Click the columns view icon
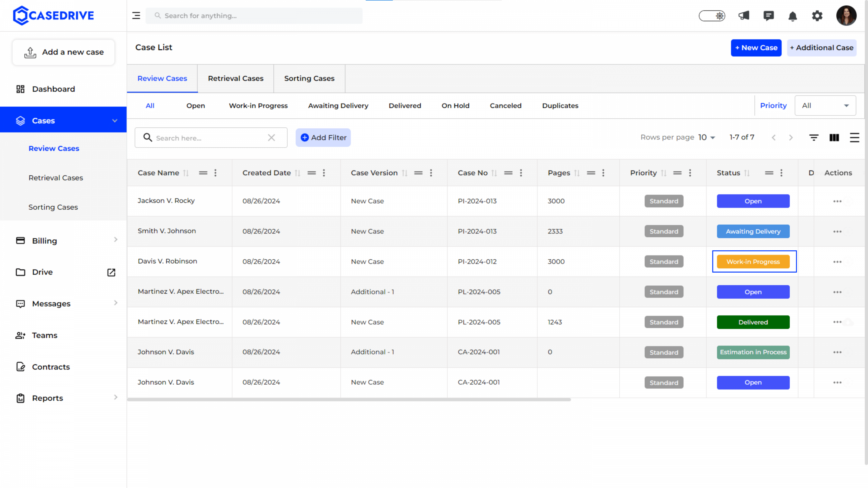This screenshot has width=868, height=488. pos(834,137)
